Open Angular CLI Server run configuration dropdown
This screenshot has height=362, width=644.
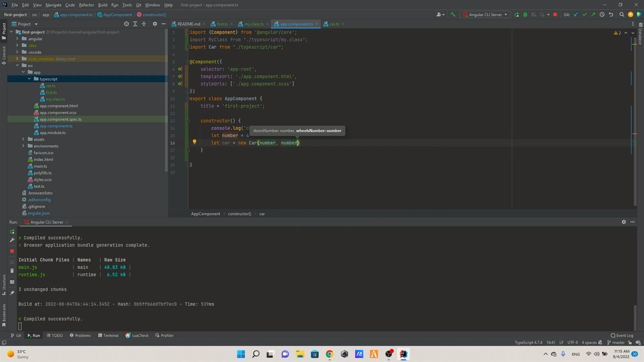[485, 15]
